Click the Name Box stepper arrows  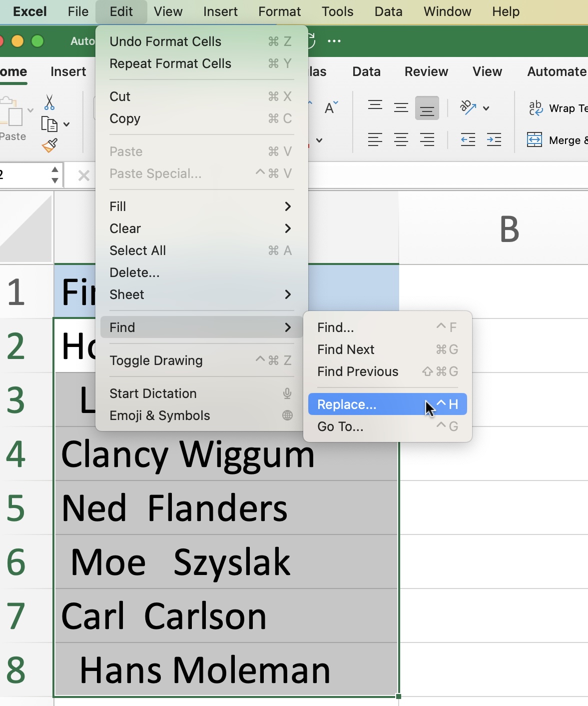pos(55,175)
